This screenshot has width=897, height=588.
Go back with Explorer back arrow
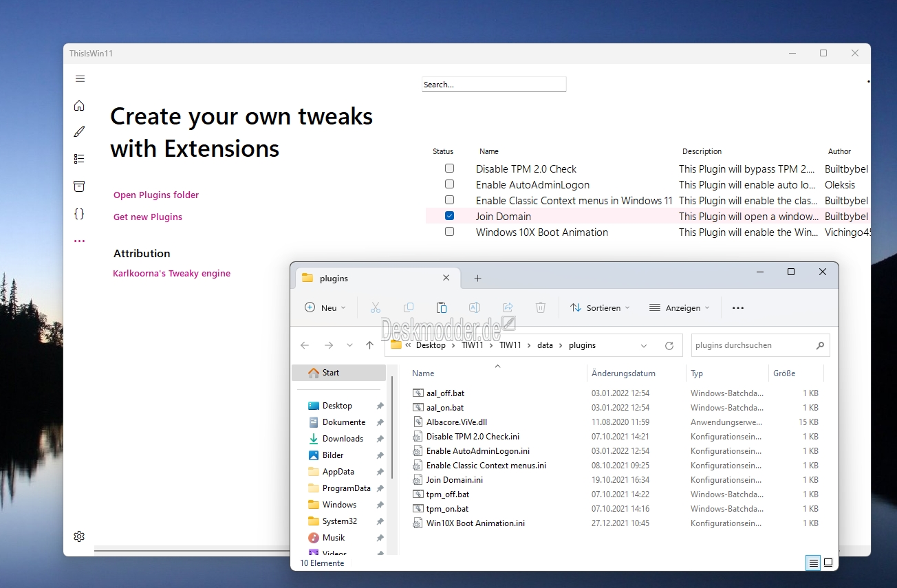305,345
